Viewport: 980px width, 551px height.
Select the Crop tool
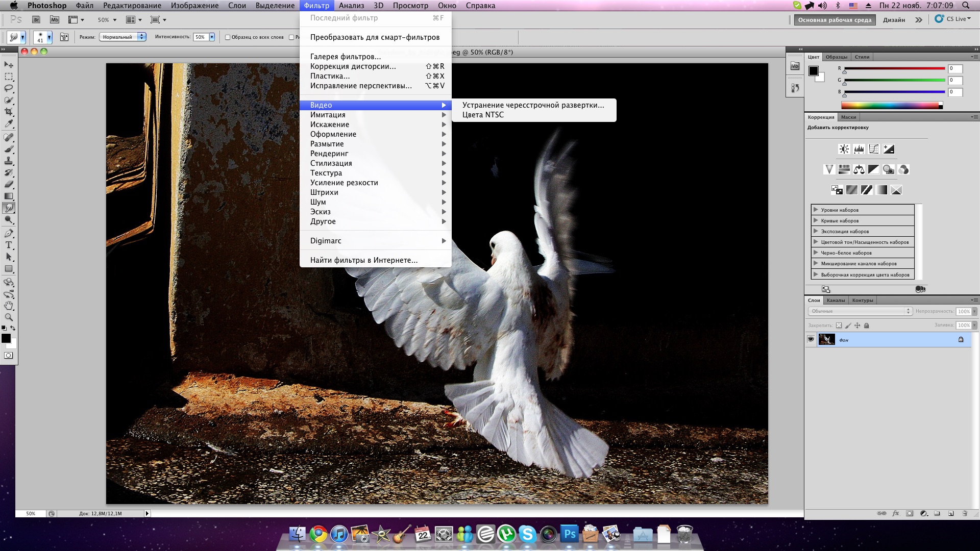9,112
